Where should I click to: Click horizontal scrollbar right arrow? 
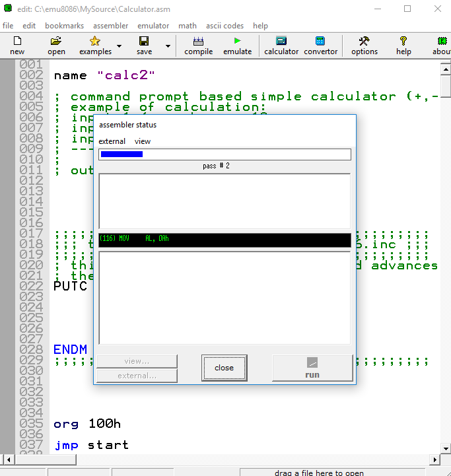(435, 459)
